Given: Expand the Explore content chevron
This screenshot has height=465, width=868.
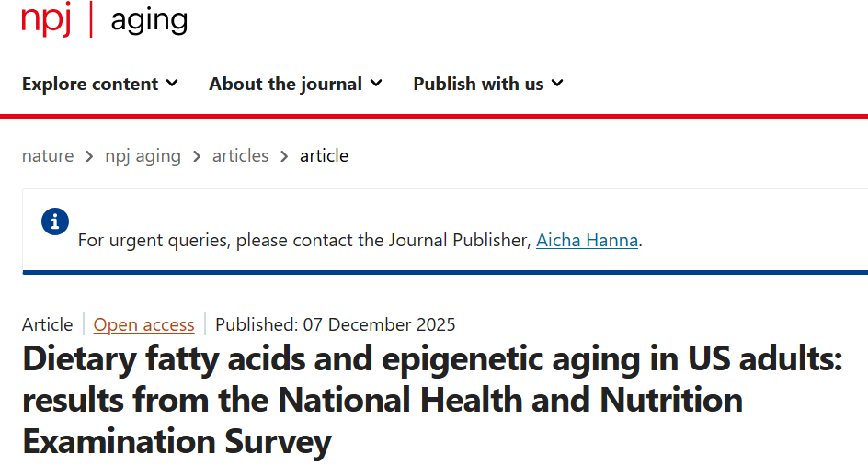Looking at the screenshot, I should tap(172, 84).
